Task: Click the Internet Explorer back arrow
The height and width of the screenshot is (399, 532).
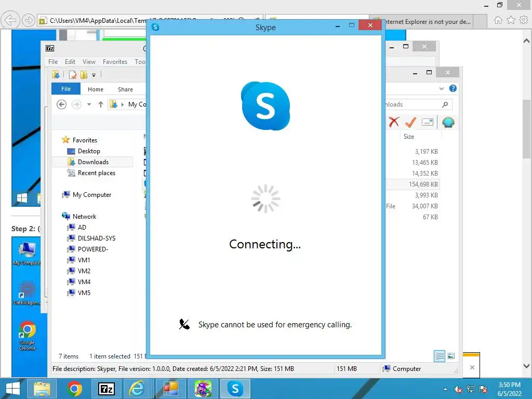Action: [10, 20]
